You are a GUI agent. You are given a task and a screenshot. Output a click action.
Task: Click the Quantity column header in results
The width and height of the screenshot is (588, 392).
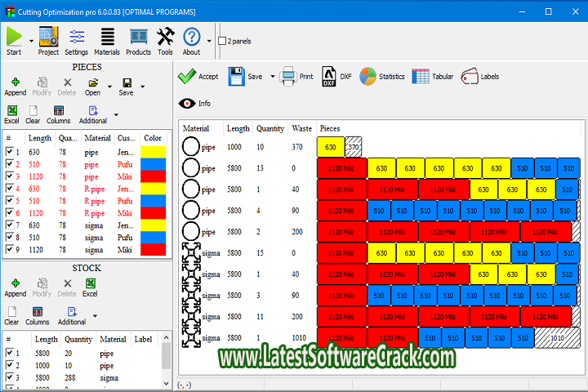(x=270, y=129)
